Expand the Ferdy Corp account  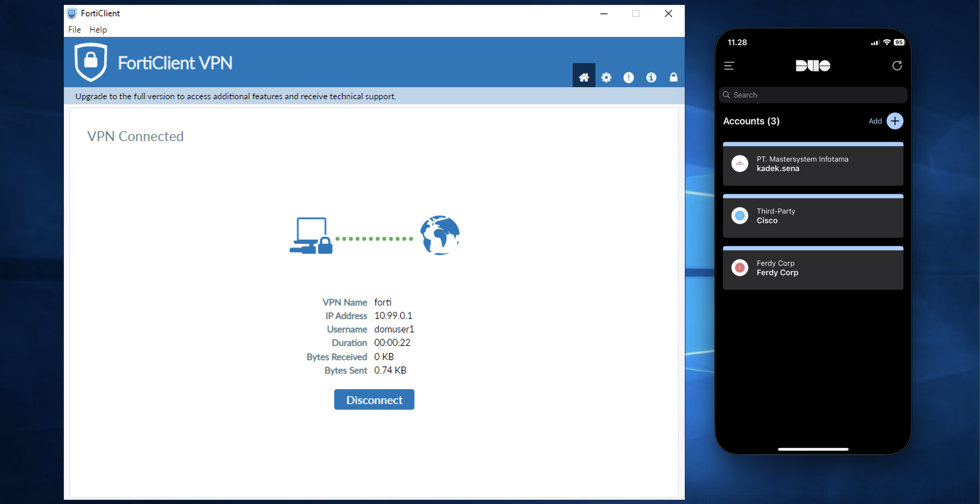click(813, 268)
